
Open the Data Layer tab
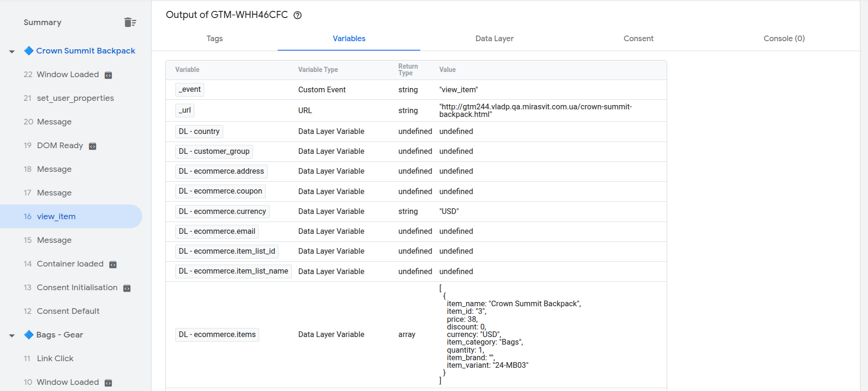494,38
